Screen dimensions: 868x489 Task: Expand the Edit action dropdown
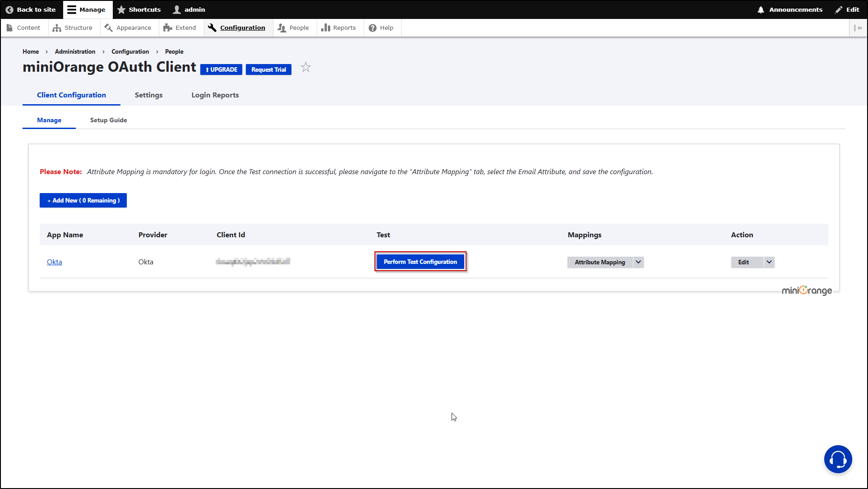(769, 262)
